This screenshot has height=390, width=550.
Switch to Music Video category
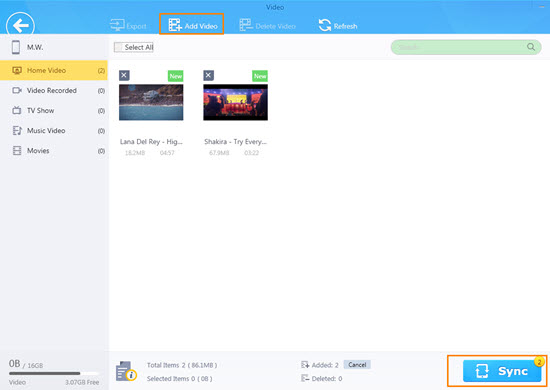[54, 130]
